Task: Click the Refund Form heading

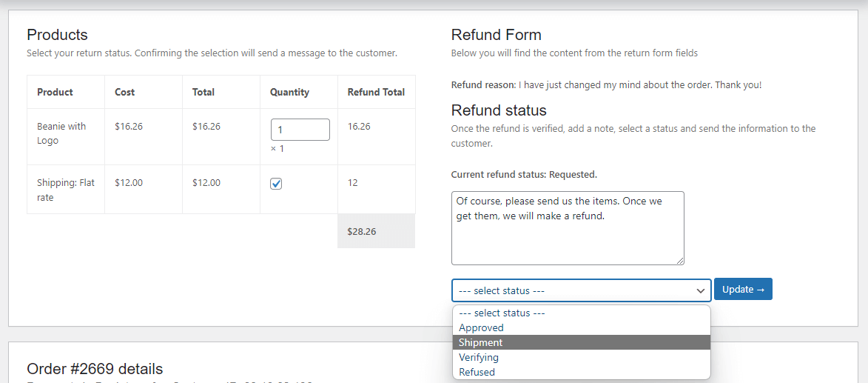Action: (496, 35)
